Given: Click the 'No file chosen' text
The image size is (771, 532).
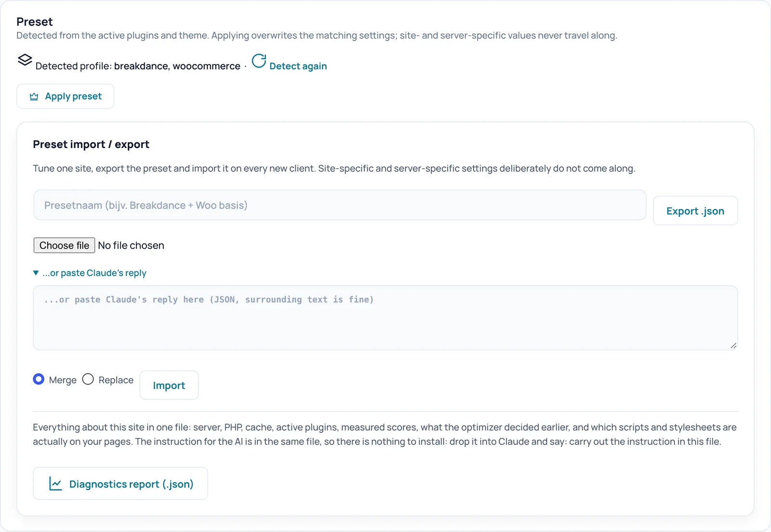Looking at the screenshot, I should (x=131, y=245).
